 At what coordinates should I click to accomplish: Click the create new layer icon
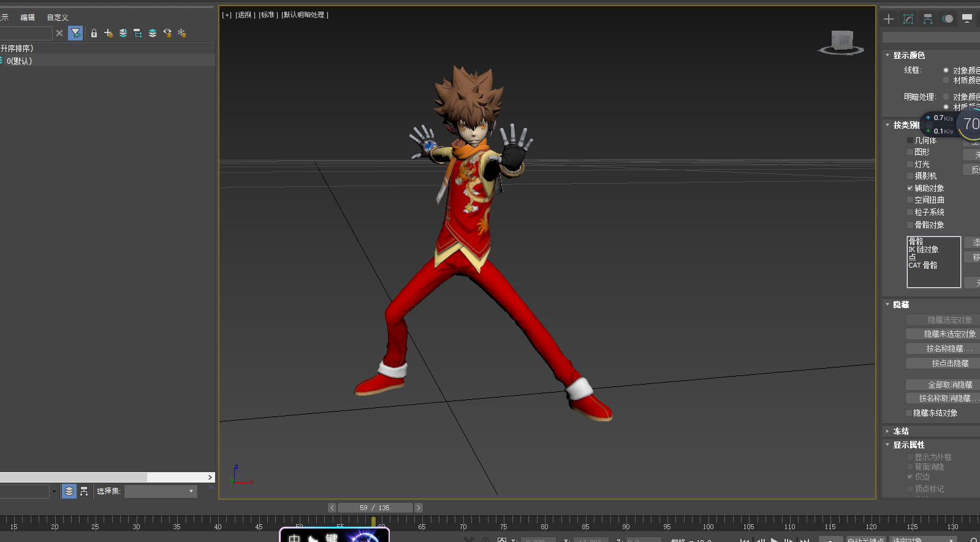pyautogui.click(x=108, y=33)
